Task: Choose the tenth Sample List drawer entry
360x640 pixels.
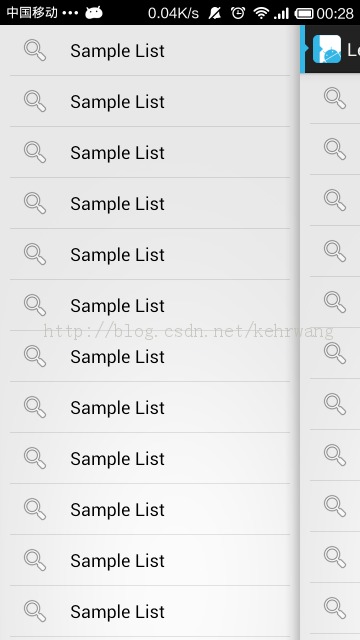Action: pyautogui.click(x=150, y=509)
